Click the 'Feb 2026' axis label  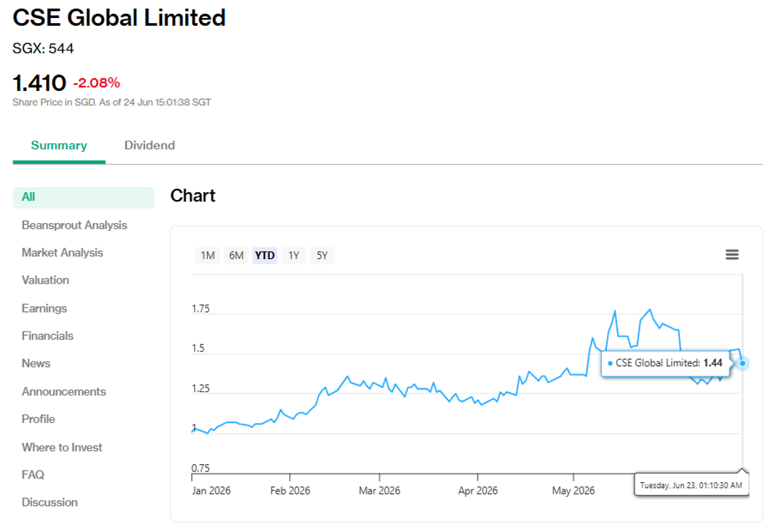click(290, 490)
